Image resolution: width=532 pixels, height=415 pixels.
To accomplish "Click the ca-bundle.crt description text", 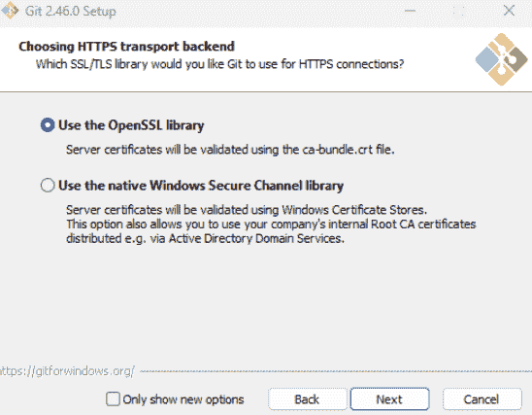I will (x=230, y=150).
